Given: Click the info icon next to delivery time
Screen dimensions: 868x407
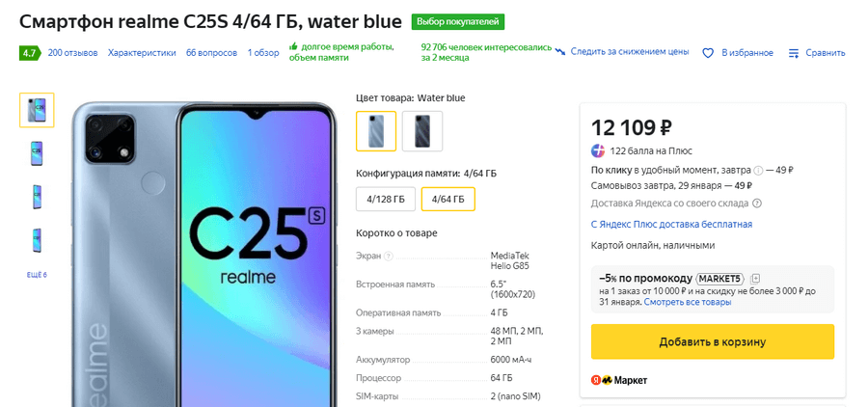Looking at the screenshot, I should click(758, 170).
